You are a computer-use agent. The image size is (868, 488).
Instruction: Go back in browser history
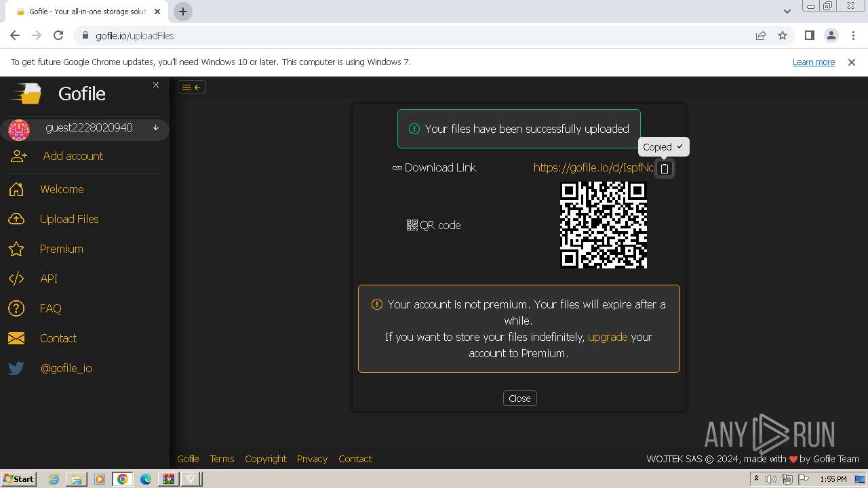click(15, 36)
